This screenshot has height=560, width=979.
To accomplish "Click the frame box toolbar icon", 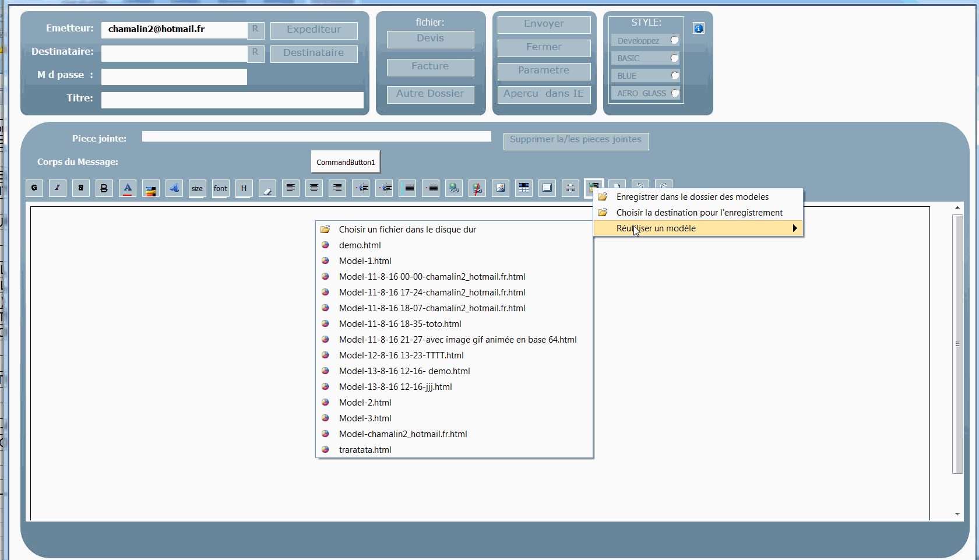I will coord(547,188).
